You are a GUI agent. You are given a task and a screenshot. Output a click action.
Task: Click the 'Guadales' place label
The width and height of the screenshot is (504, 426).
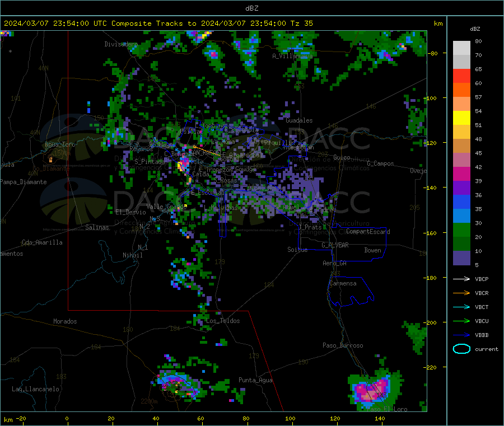[x=299, y=120]
